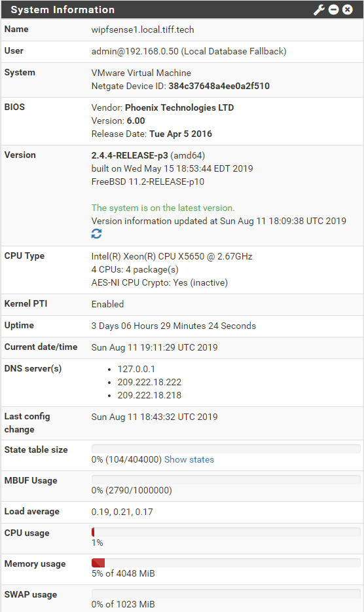364x612 pixels.
Task: Click the Last config change timestamp
Action: 155,417
